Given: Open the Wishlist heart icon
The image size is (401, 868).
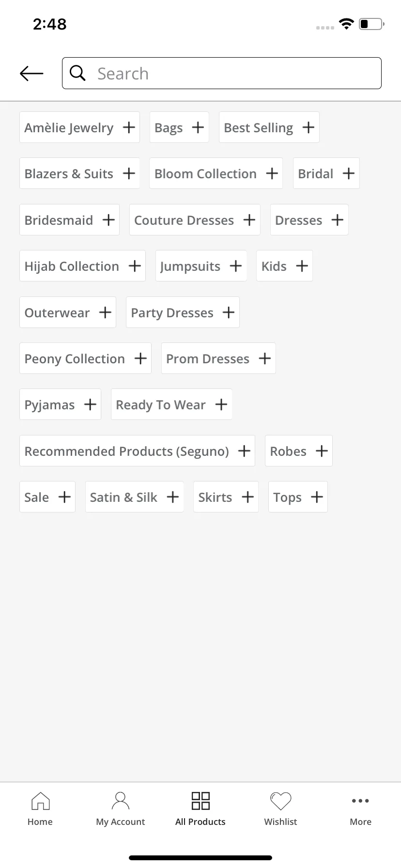Looking at the screenshot, I should 280,801.
